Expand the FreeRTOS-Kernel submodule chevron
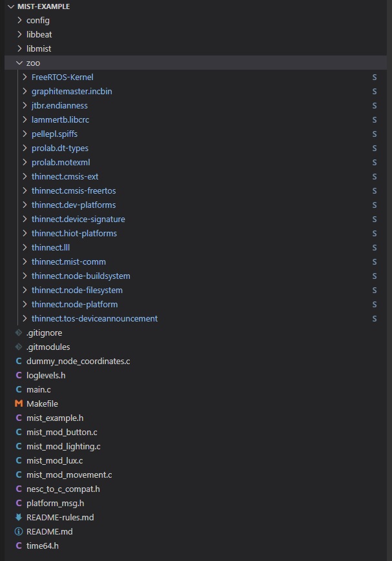This screenshot has height=561, width=392. click(x=25, y=77)
